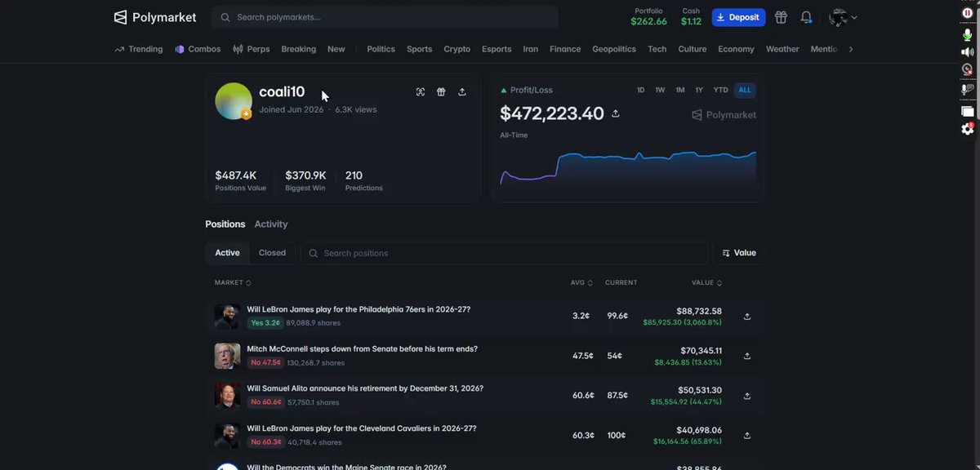Select the 1M chart range
This screenshot has height=470, width=980.
[x=679, y=90]
